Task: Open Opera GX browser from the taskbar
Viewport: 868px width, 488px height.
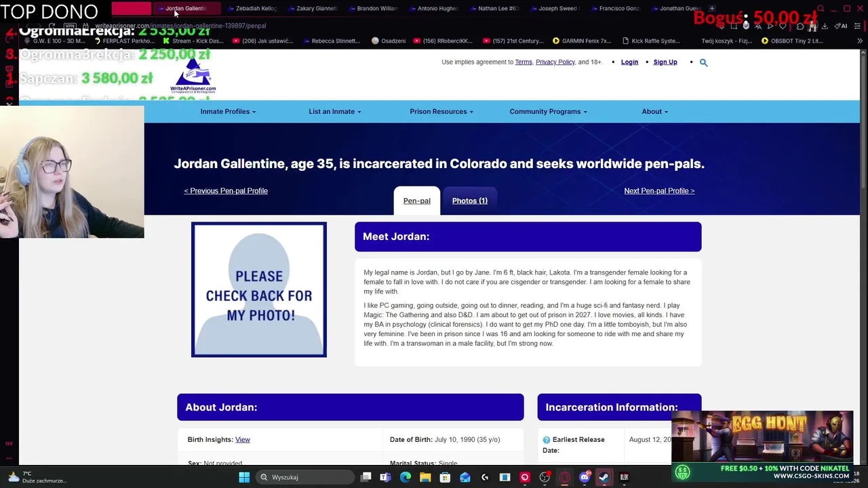Action: click(x=564, y=477)
